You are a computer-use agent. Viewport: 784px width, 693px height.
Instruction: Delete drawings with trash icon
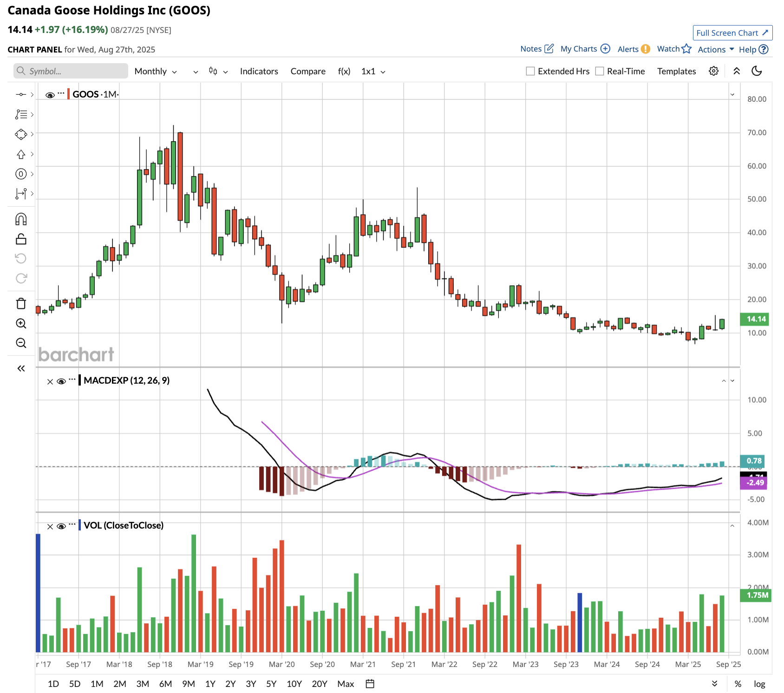(x=21, y=304)
